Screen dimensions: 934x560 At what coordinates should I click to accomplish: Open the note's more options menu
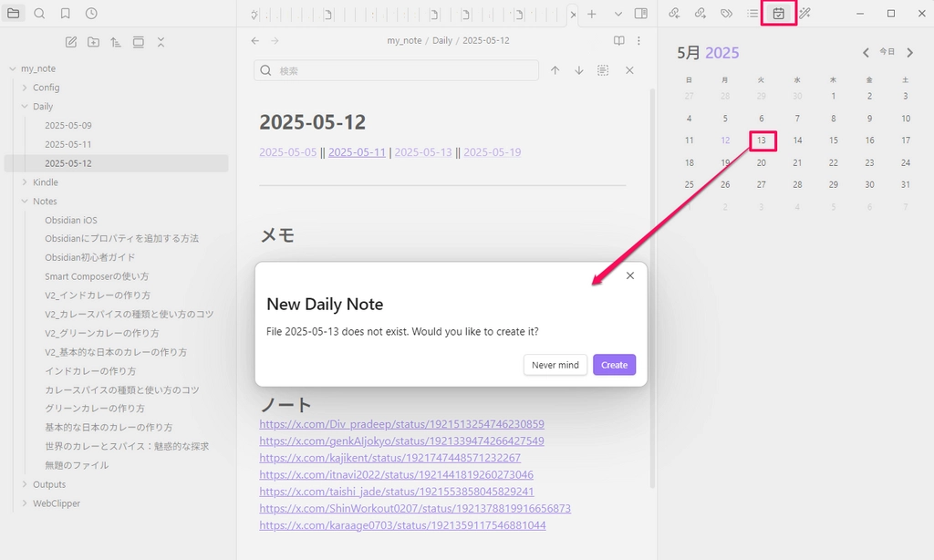click(638, 41)
